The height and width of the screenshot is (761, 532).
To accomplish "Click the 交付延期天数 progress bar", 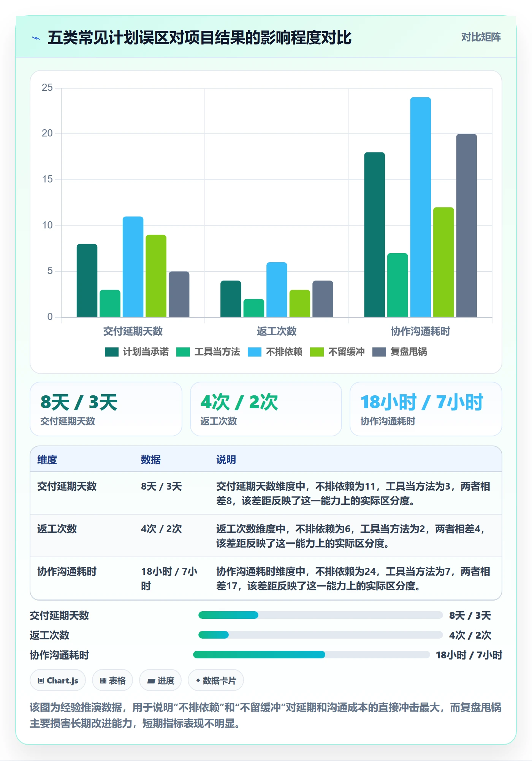I will pos(320,615).
